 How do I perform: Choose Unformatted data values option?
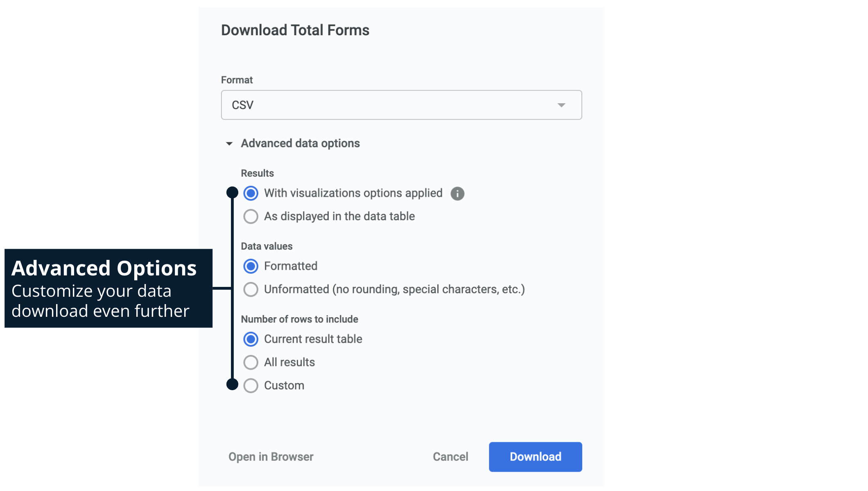pyautogui.click(x=251, y=289)
